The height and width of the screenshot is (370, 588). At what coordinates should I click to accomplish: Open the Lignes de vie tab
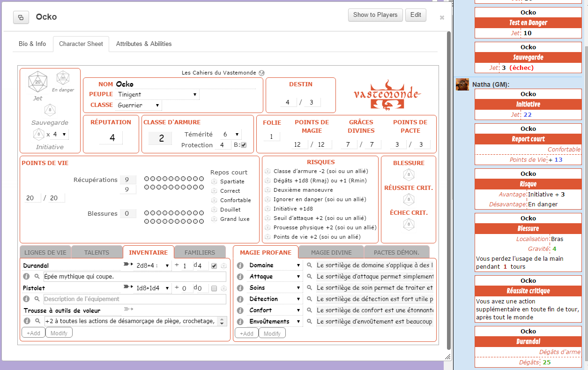[45, 252]
